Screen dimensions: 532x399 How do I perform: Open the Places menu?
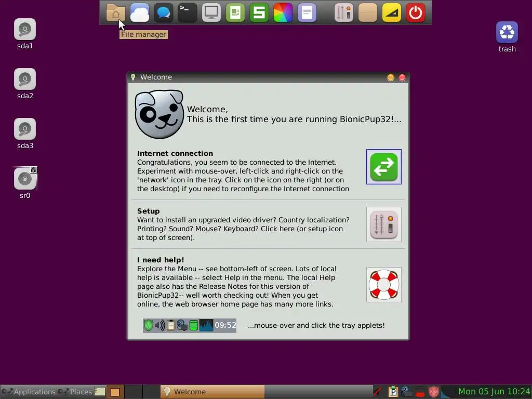coord(75,392)
